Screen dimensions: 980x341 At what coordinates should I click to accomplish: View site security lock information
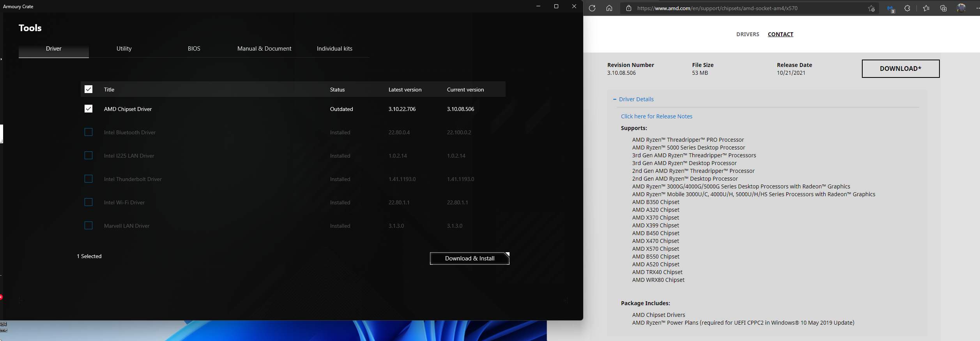[x=629, y=8]
